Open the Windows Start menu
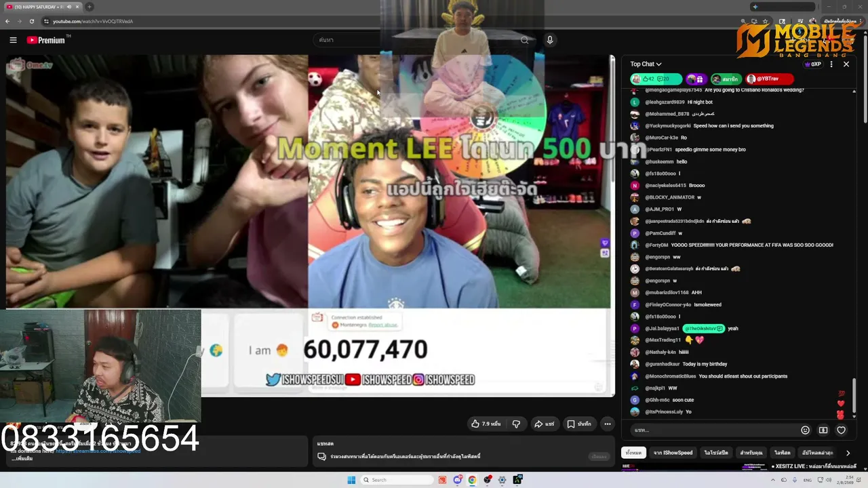 click(x=351, y=480)
